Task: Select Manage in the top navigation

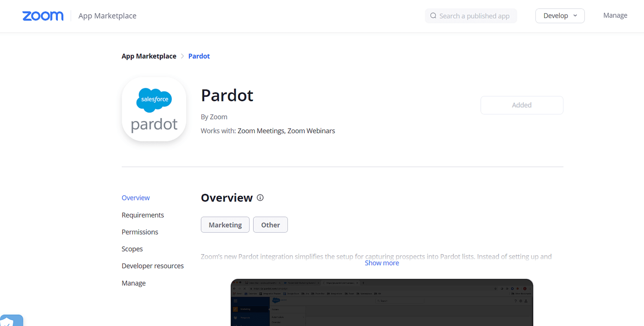Action: tap(615, 15)
